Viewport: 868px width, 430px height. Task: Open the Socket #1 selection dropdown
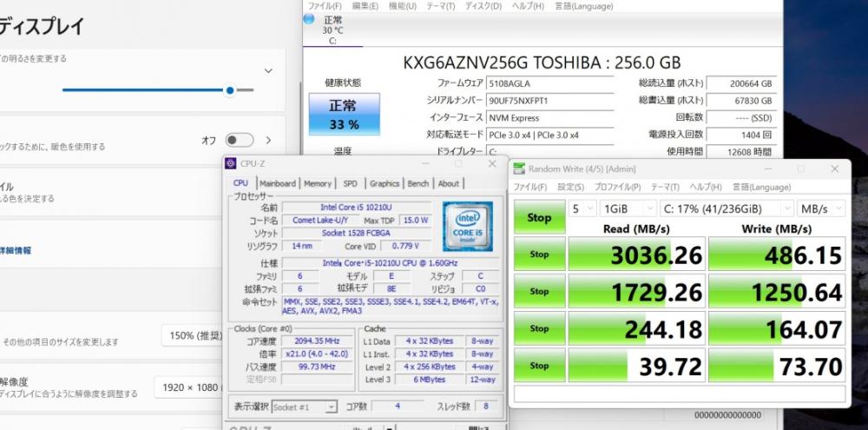[304, 407]
